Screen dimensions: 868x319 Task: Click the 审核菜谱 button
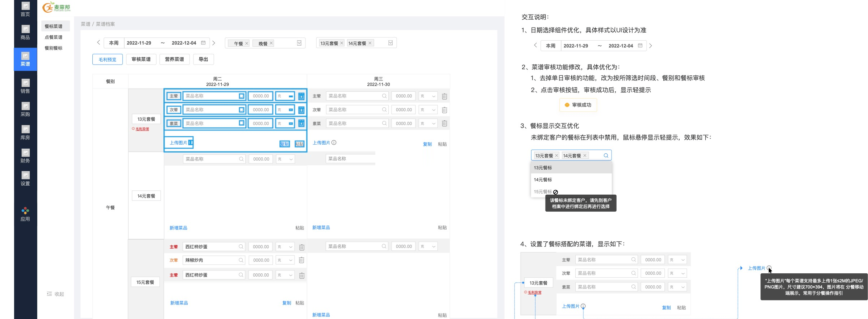point(141,59)
